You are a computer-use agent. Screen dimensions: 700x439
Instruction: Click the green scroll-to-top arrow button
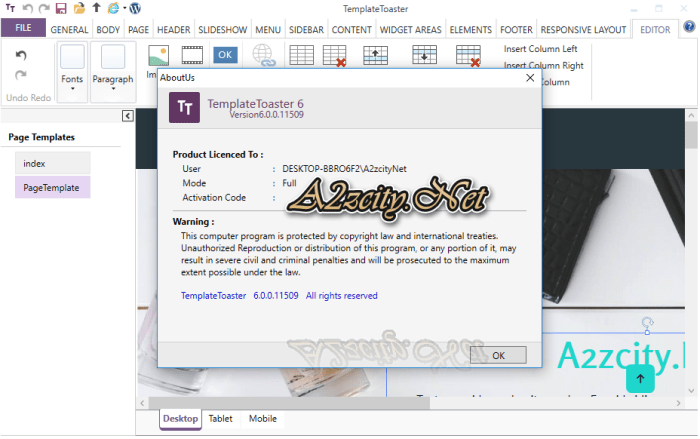click(x=640, y=379)
